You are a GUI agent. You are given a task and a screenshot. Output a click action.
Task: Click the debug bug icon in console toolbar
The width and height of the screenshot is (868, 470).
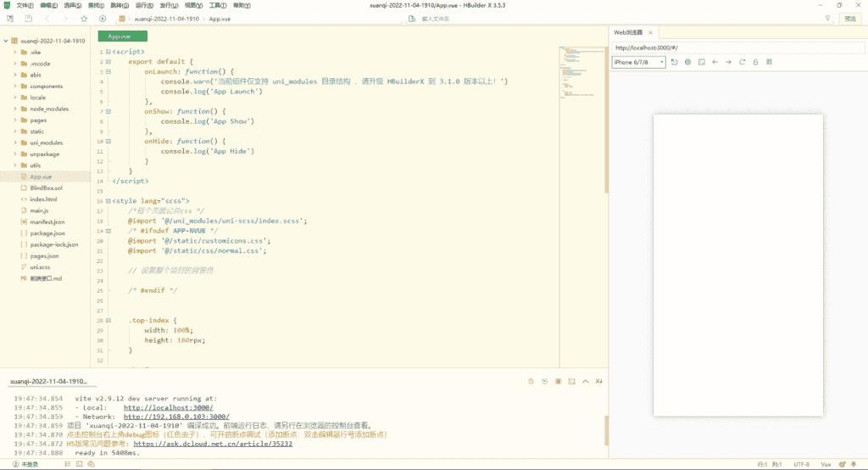(531, 381)
